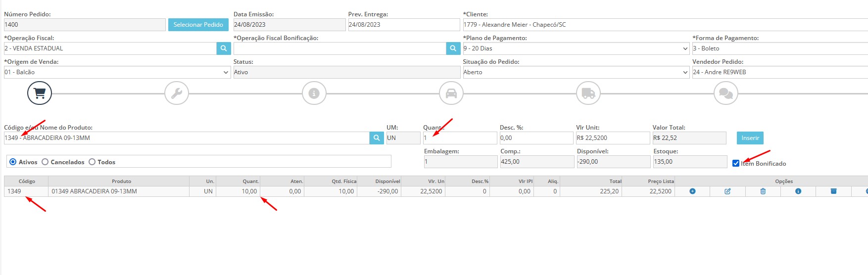Expand the Plano de Pagamento dropdown
868x275 pixels.
point(576,48)
